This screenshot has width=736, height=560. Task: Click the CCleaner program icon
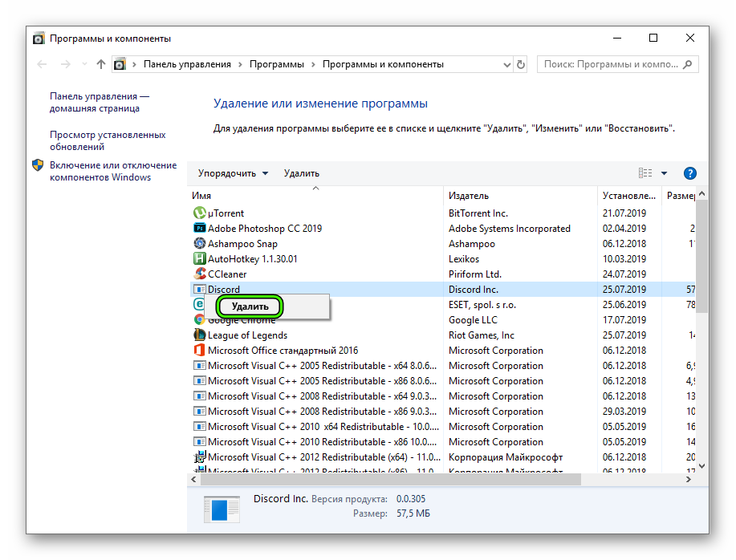tap(200, 274)
